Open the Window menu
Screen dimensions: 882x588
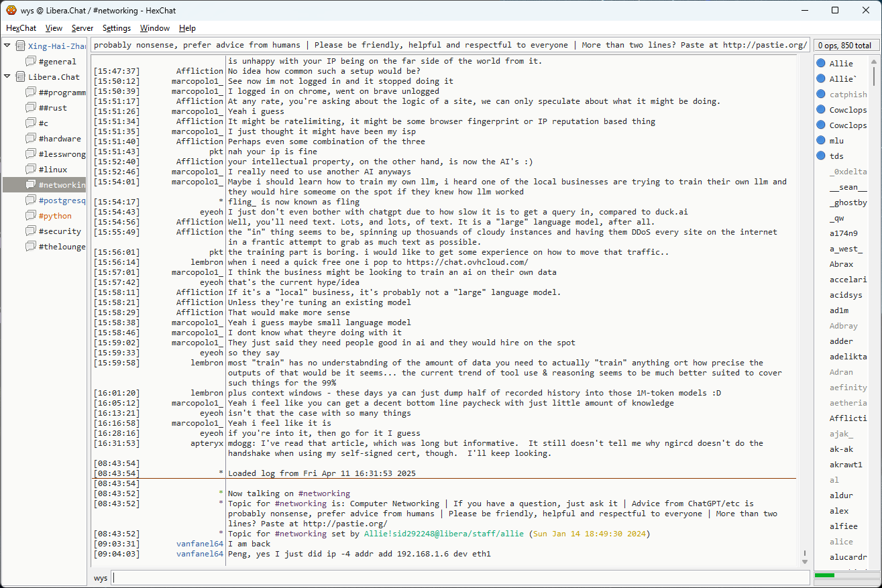tap(155, 28)
